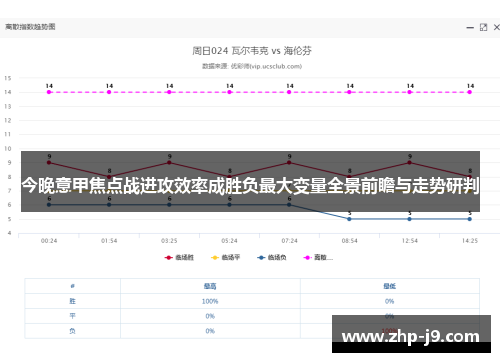The image size is (500, 362).
Task: Click the 12 y-axis label
Action: (8, 120)
